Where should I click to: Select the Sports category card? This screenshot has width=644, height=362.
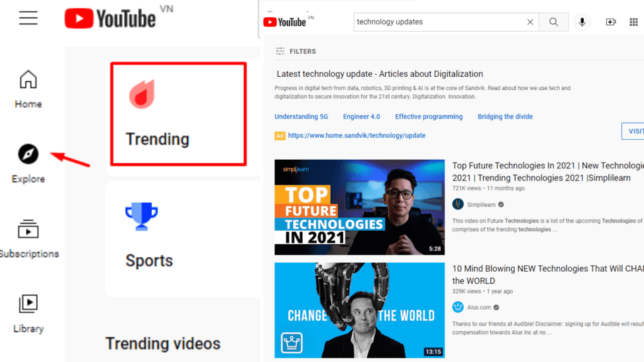tap(183, 239)
